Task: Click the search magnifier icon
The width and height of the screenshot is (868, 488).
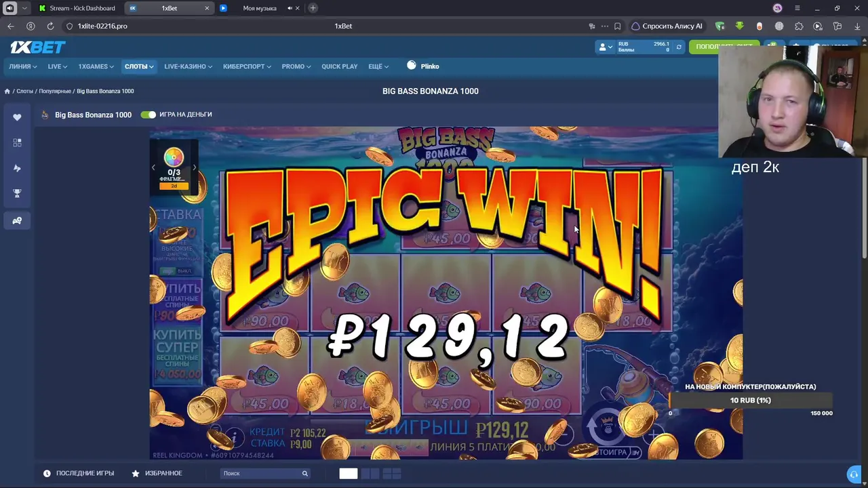Action: point(305,473)
